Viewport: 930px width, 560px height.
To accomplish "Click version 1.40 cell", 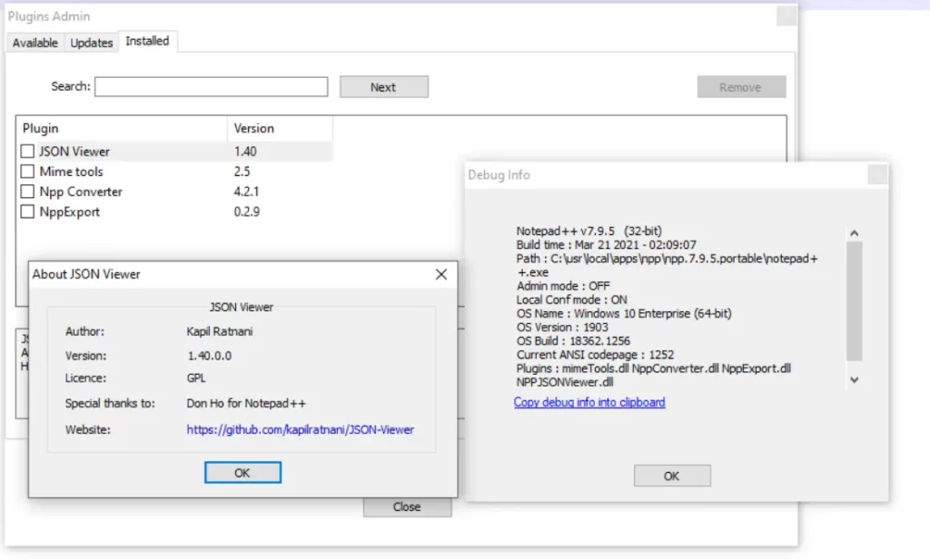I will coord(245,151).
